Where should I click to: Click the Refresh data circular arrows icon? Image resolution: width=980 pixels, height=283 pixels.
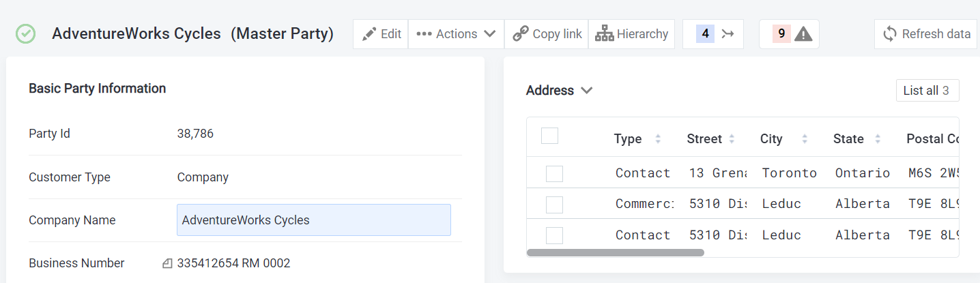pos(889,34)
